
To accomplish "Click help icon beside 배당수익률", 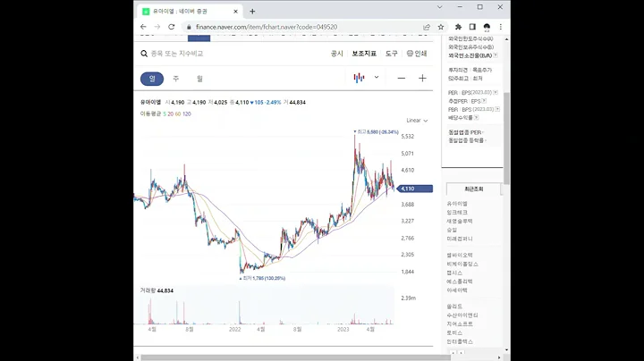I will point(477,118).
